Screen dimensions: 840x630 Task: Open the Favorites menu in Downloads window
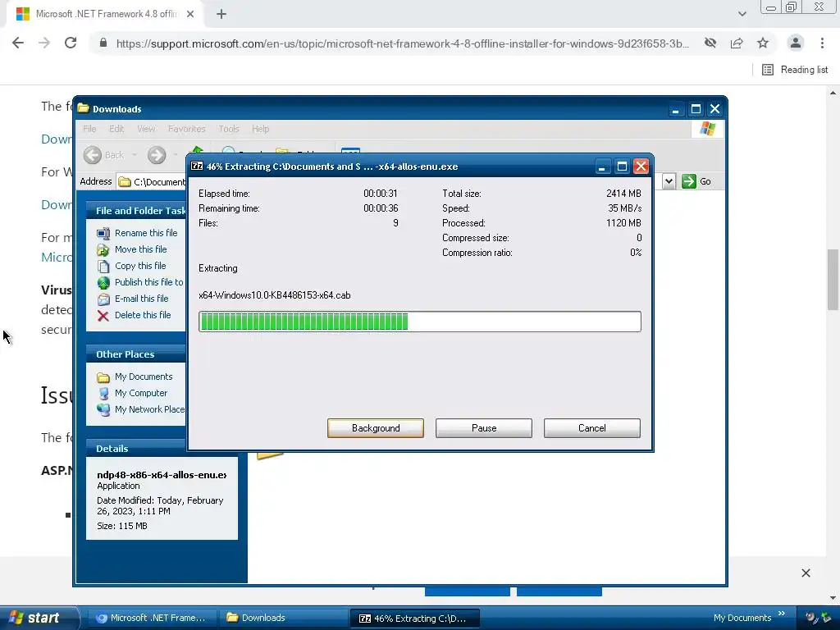pos(186,129)
